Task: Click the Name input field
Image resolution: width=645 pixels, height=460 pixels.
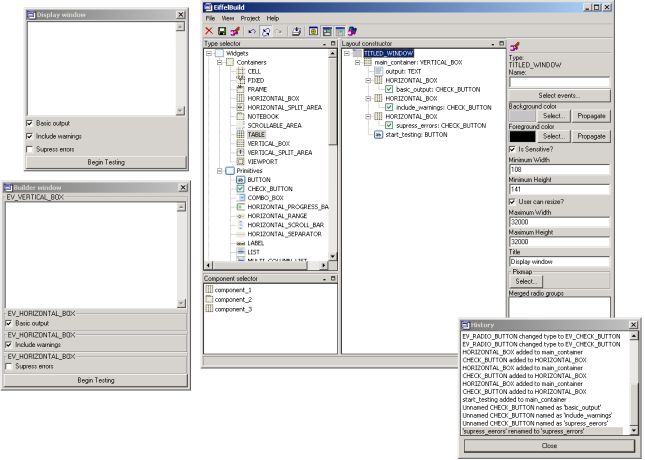Action: [559, 82]
